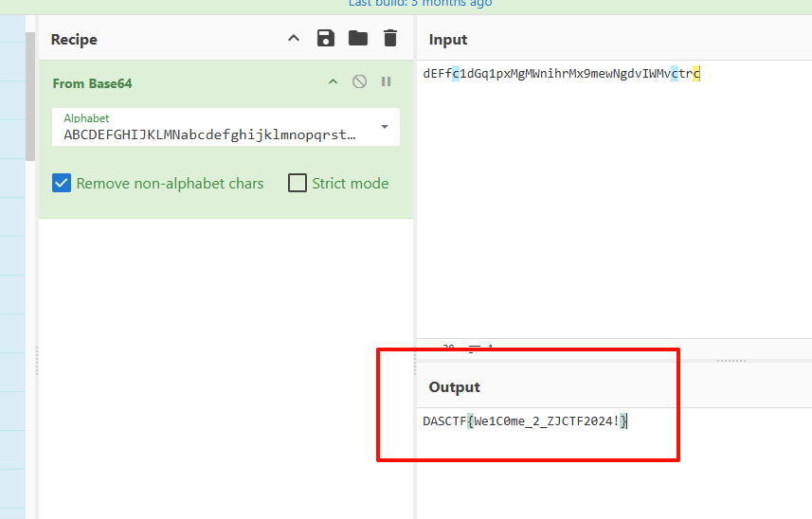Collapse the Recipe pane with the chevron
This screenshot has width=812, height=519.
pos(294,39)
